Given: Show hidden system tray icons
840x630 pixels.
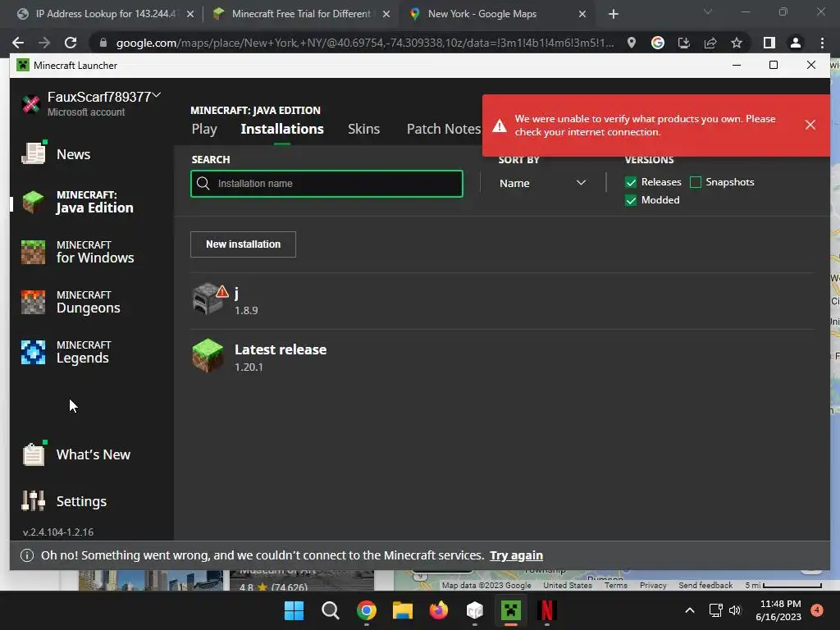Looking at the screenshot, I should pos(690,610).
